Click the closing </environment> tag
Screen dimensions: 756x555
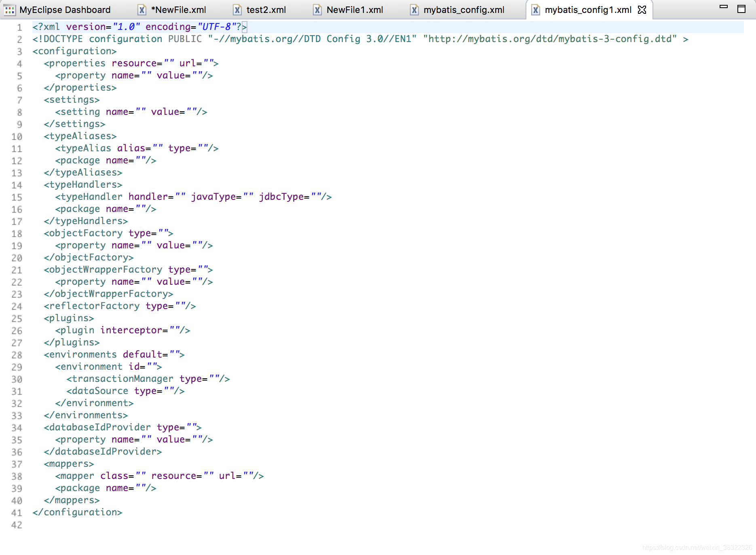94,403
